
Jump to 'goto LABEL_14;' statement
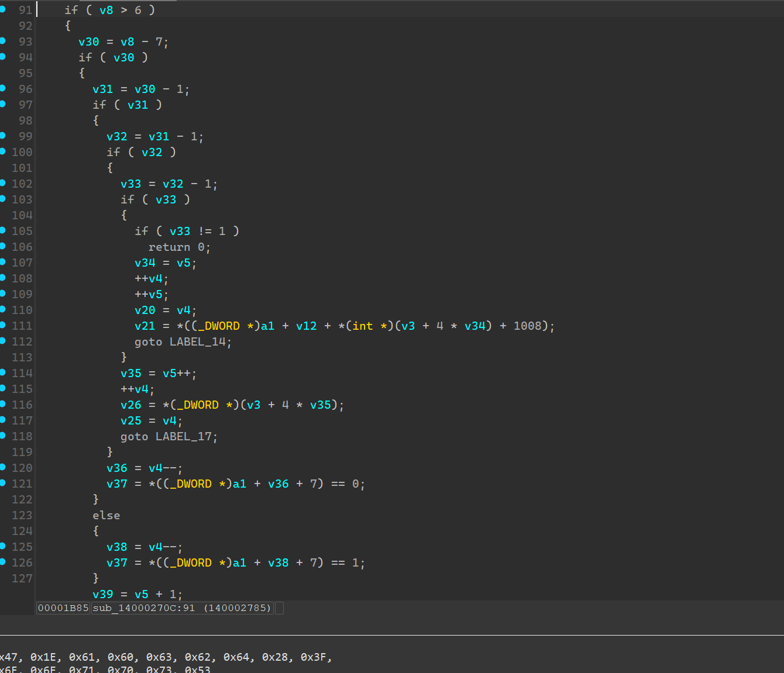(183, 341)
